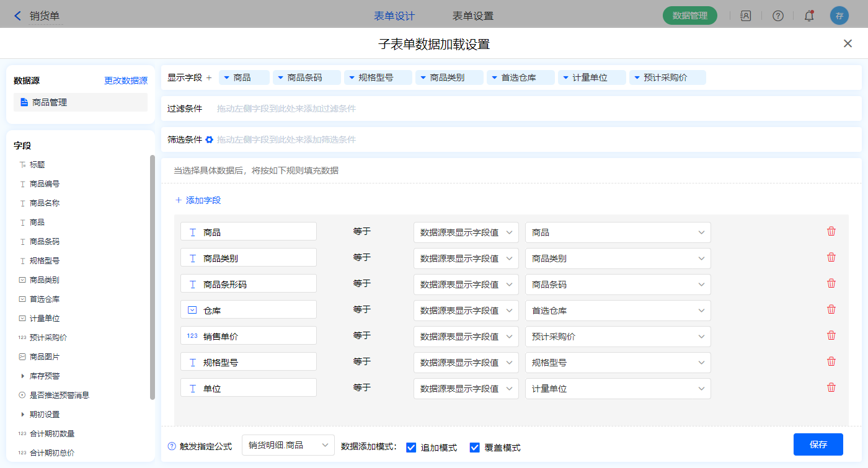868x468 pixels.
Task: Switch to the 表单设置 tab
Action: tap(472, 16)
